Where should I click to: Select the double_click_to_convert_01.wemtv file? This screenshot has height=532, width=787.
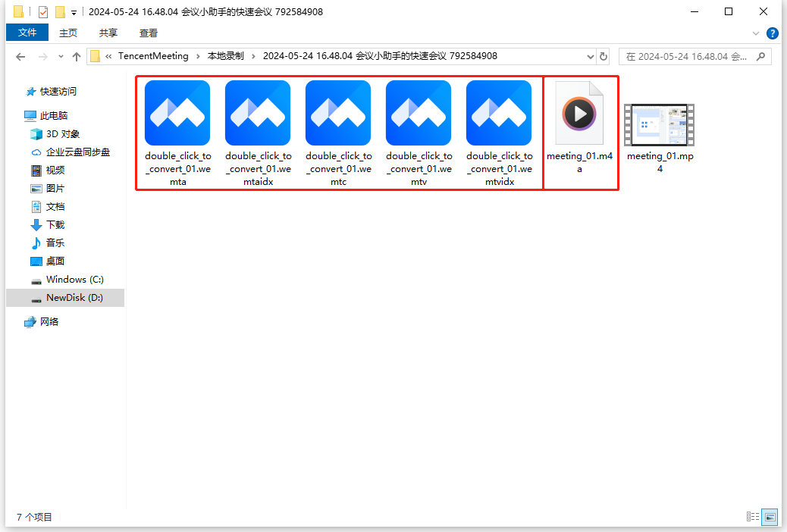(x=419, y=133)
